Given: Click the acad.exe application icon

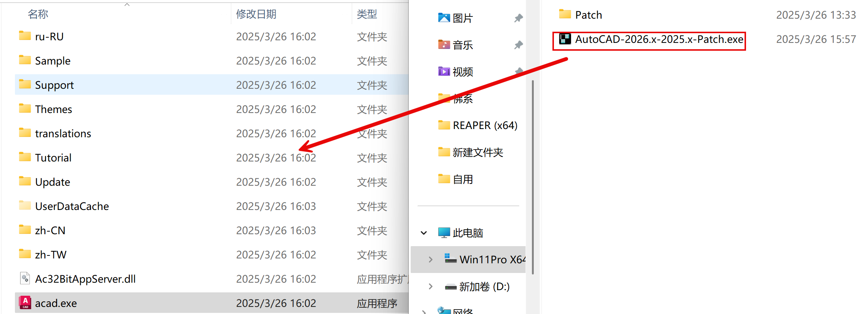Looking at the screenshot, I should click(25, 303).
